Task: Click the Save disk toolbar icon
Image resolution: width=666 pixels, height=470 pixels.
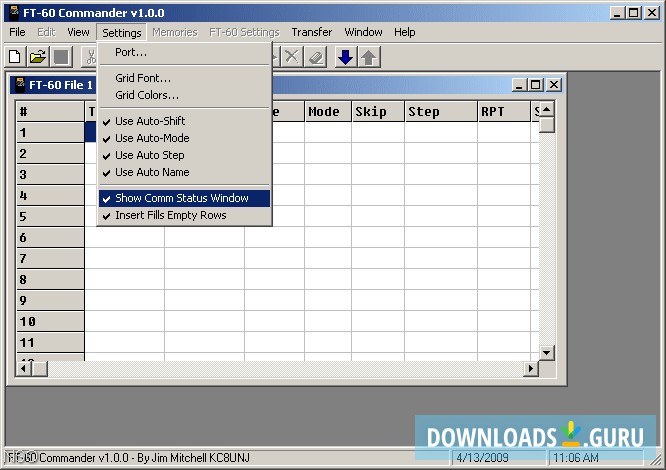Action: point(61,57)
